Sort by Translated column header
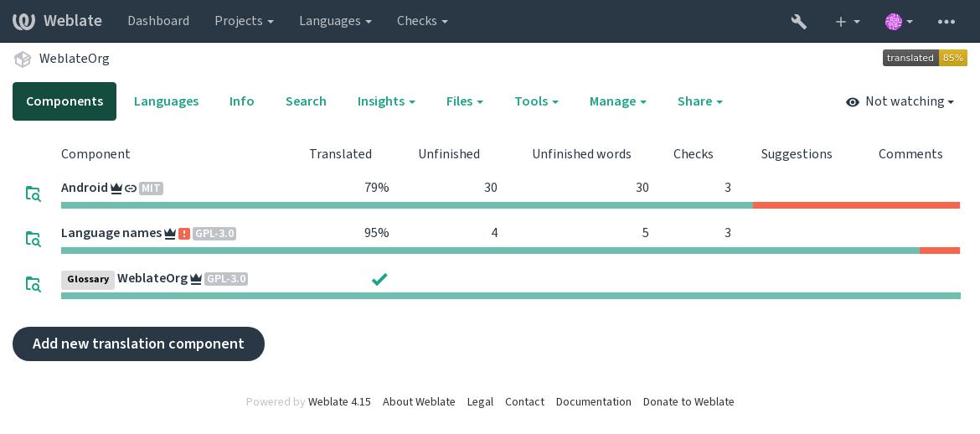The height and width of the screenshot is (434, 980). click(x=341, y=154)
